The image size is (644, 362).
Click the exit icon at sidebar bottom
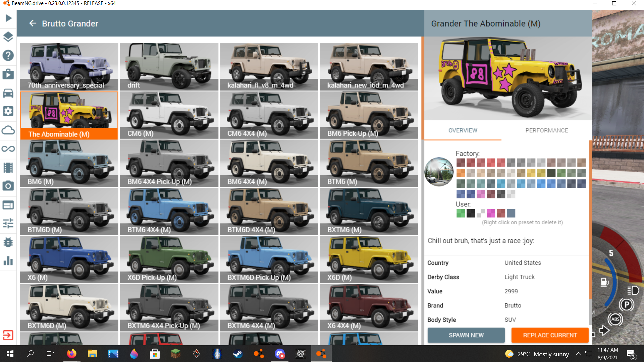8,335
